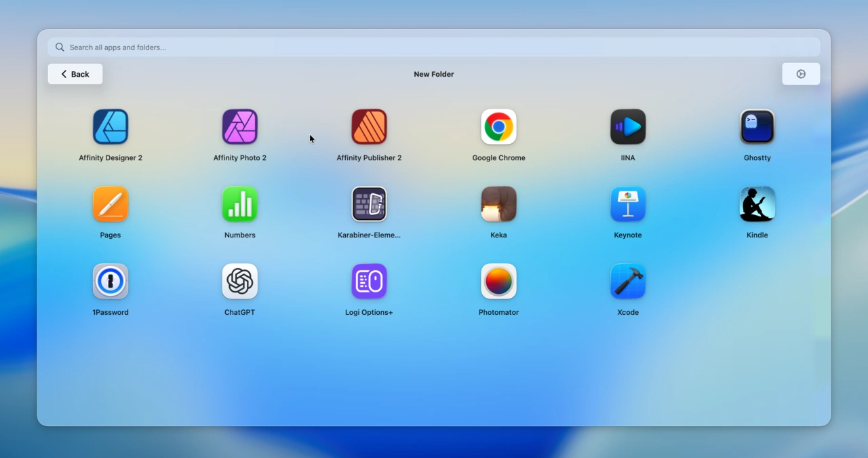Open Affinity Publisher 2

coord(369,127)
